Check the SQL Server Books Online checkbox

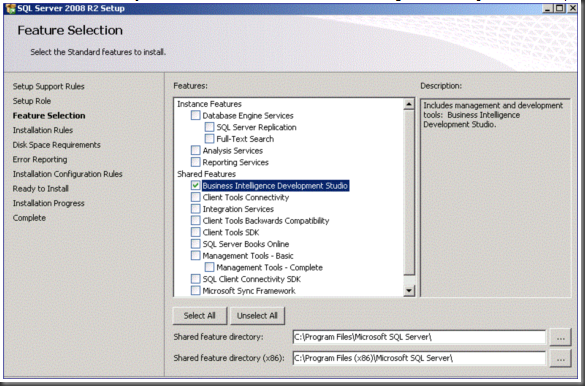[x=195, y=244]
